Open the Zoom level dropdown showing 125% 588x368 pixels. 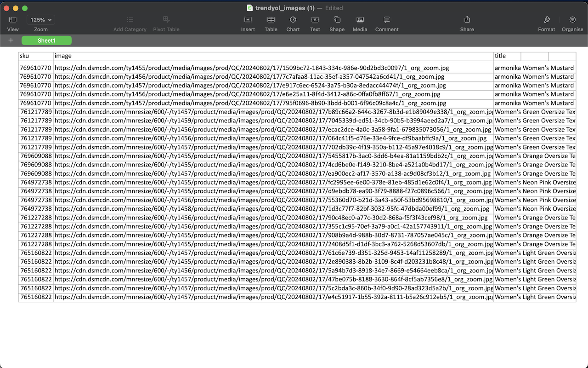click(40, 20)
